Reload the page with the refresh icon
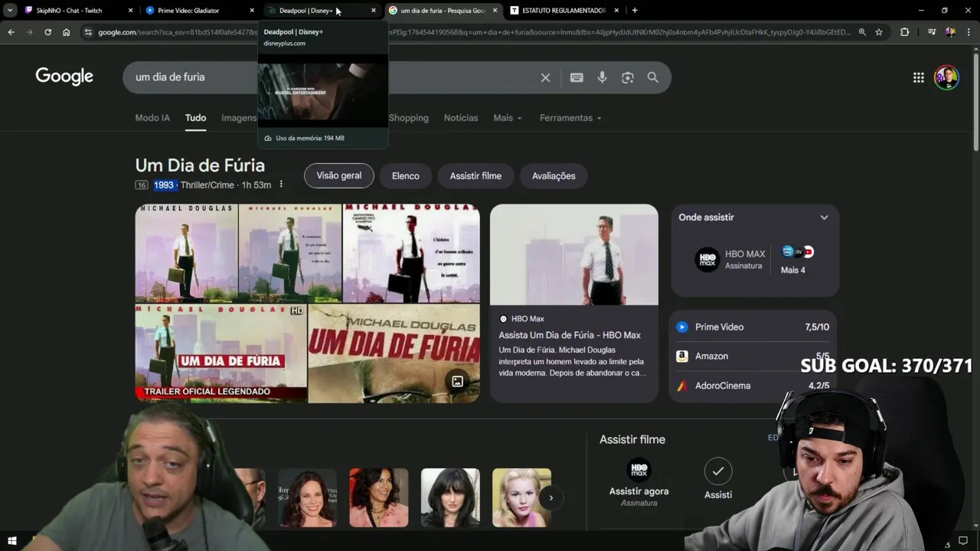This screenshot has width=980, height=551. pyautogui.click(x=47, y=32)
